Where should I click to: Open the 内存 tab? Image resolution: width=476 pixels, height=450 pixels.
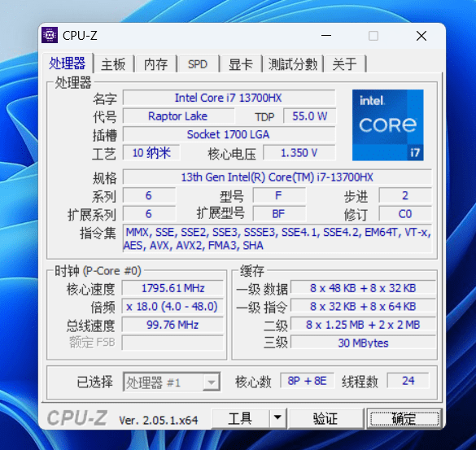(156, 64)
